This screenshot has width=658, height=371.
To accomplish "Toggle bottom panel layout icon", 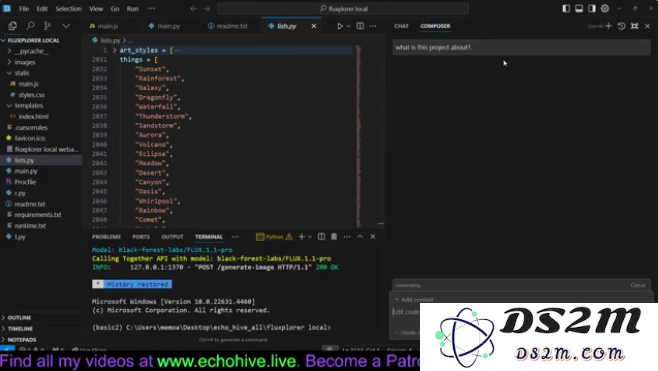I will [x=579, y=8].
